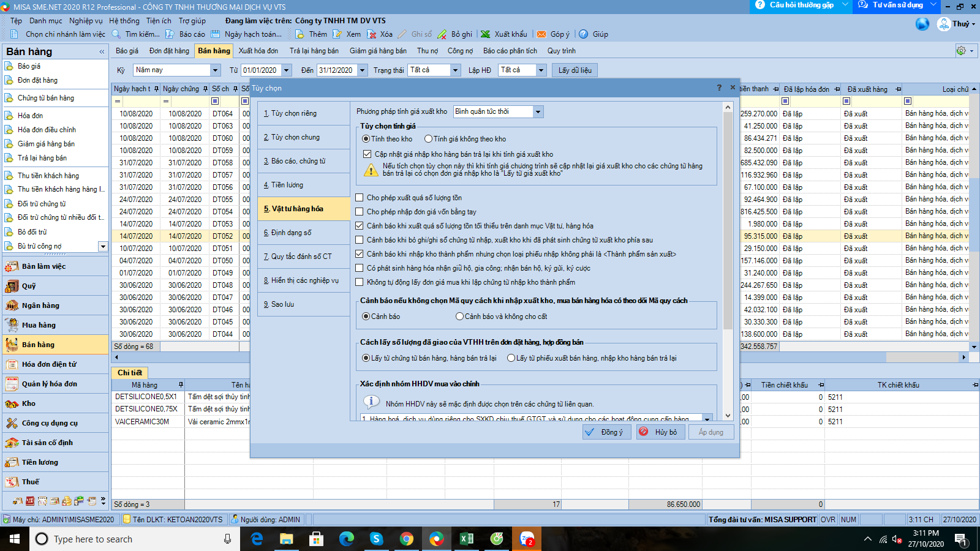Open Thu tiền khách hàng link

click(48, 176)
